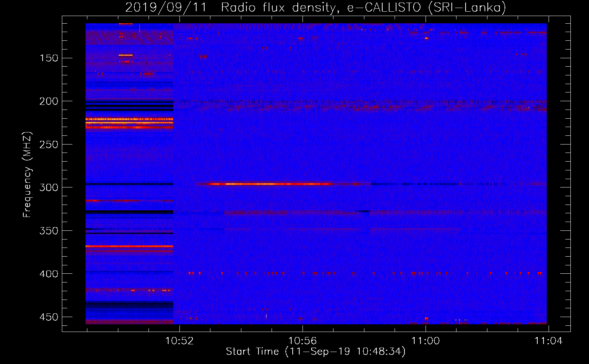Click the 10:56 time tick label
The height and width of the screenshot is (364, 589).
coord(303,341)
